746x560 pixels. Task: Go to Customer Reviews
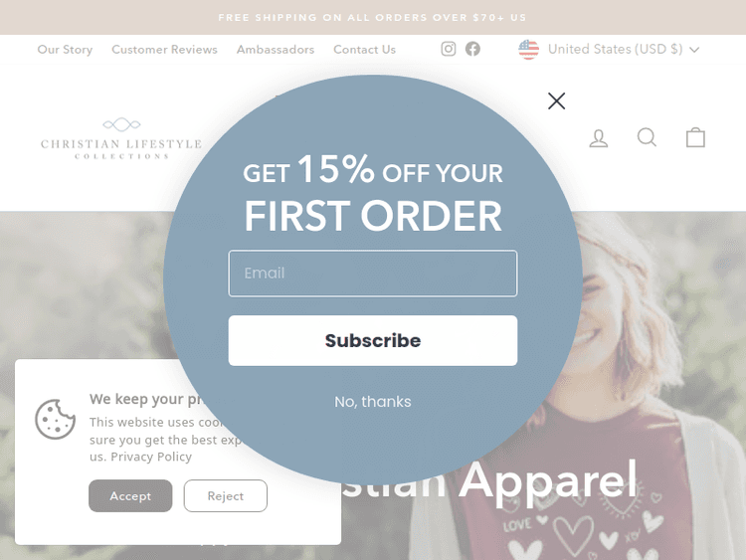(164, 50)
